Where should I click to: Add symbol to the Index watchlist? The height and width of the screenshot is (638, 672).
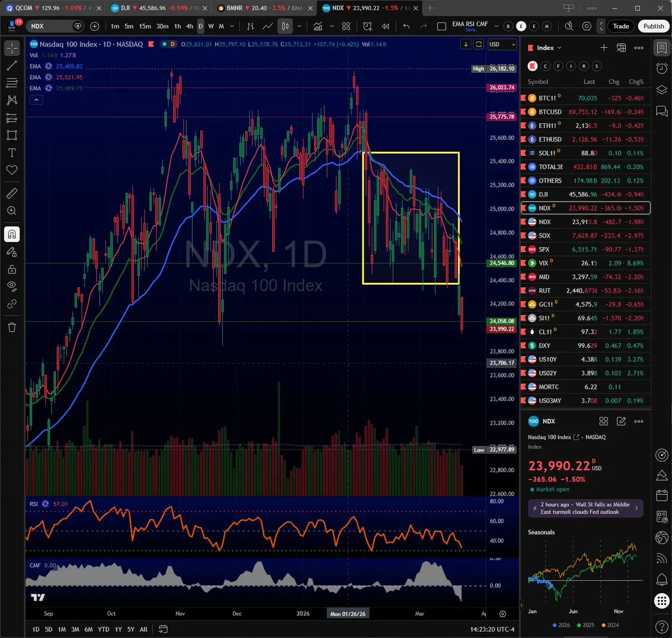(604, 48)
